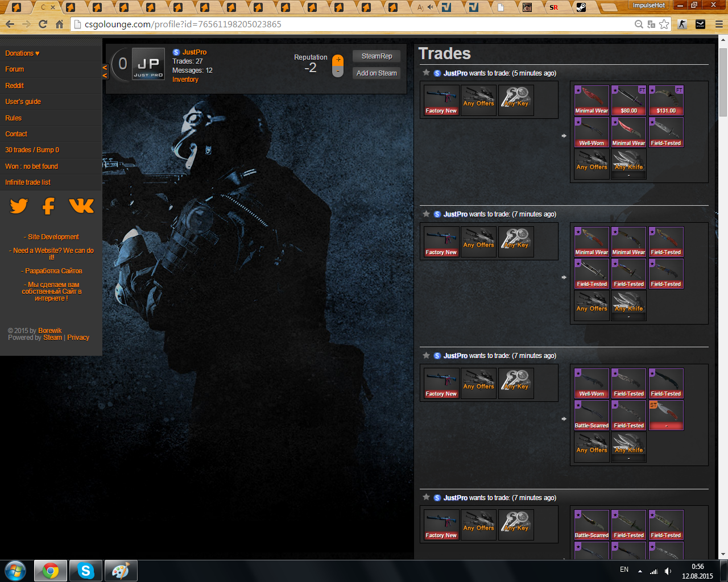Open User's guide from sidebar

[23, 102]
